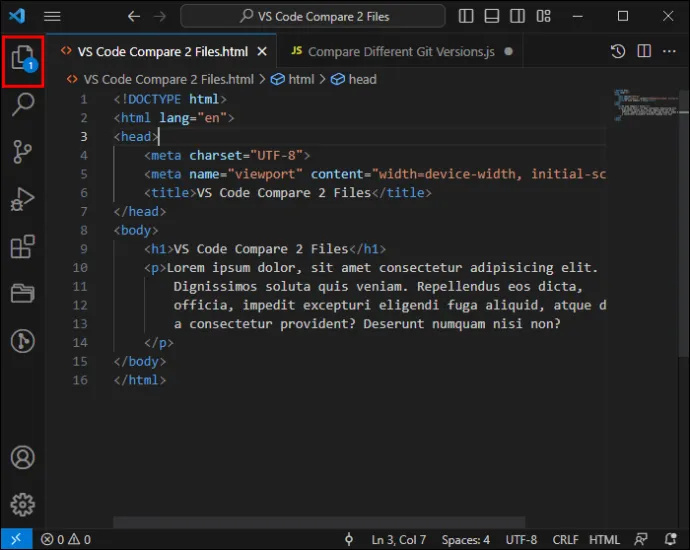Click html breadcrumb segment
This screenshot has height=550, width=690.
(x=301, y=80)
